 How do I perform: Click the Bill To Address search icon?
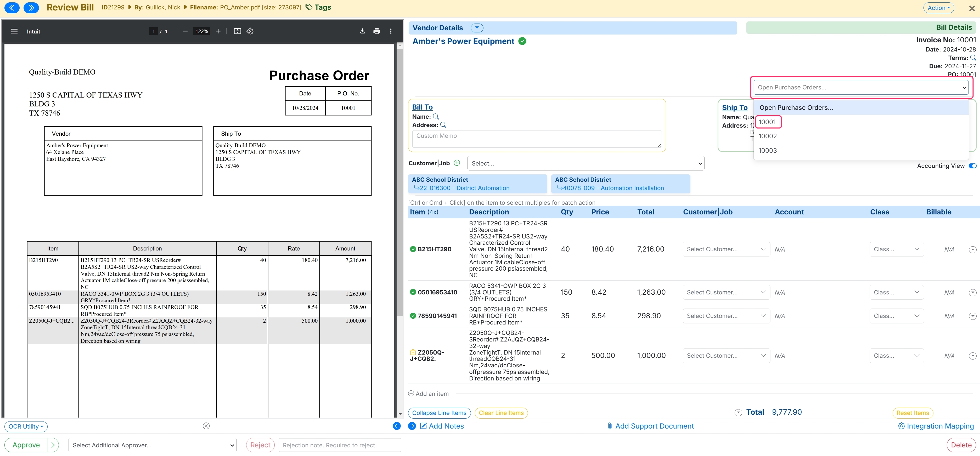pos(443,125)
